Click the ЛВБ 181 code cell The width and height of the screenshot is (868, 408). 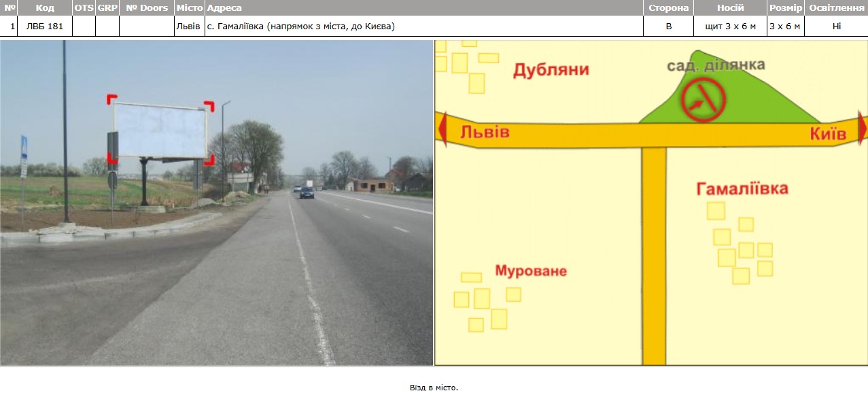[x=45, y=26]
